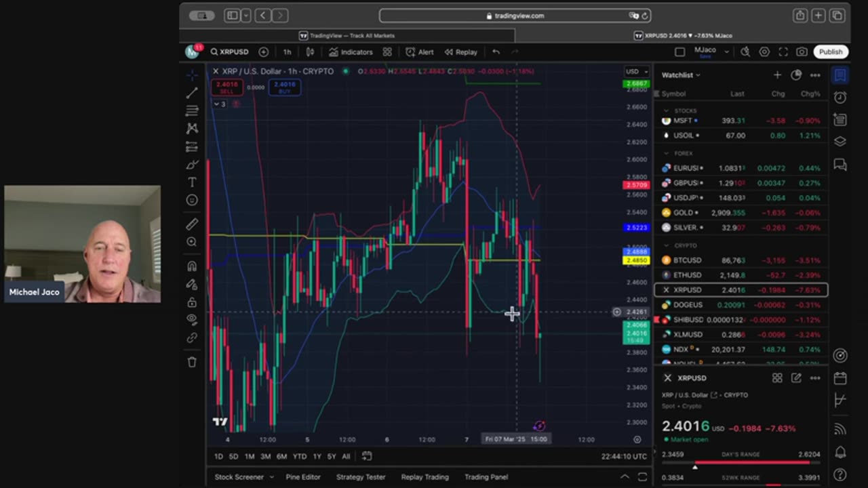The height and width of the screenshot is (488, 868).
Task: Select the patterns drawing tool
Action: tap(192, 128)
